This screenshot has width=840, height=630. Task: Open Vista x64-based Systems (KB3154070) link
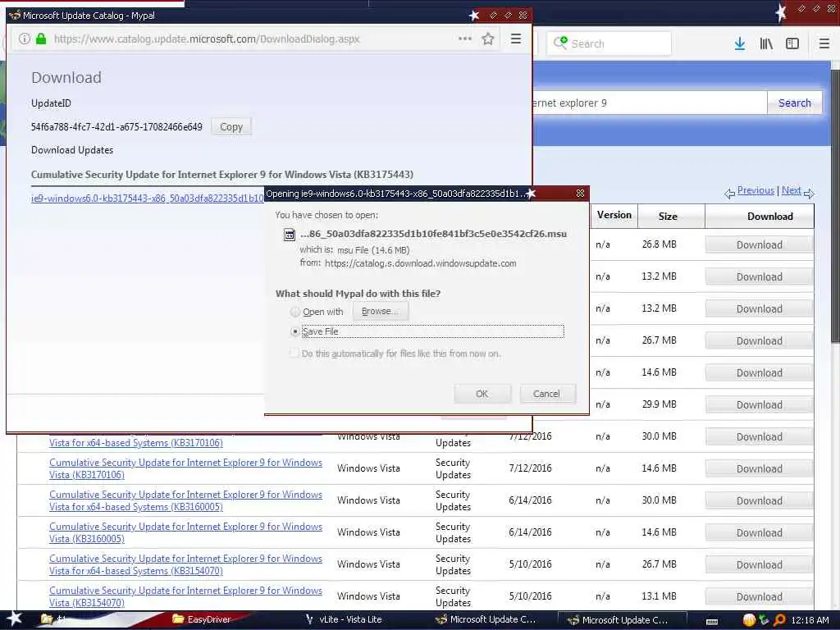coord(186,564)
